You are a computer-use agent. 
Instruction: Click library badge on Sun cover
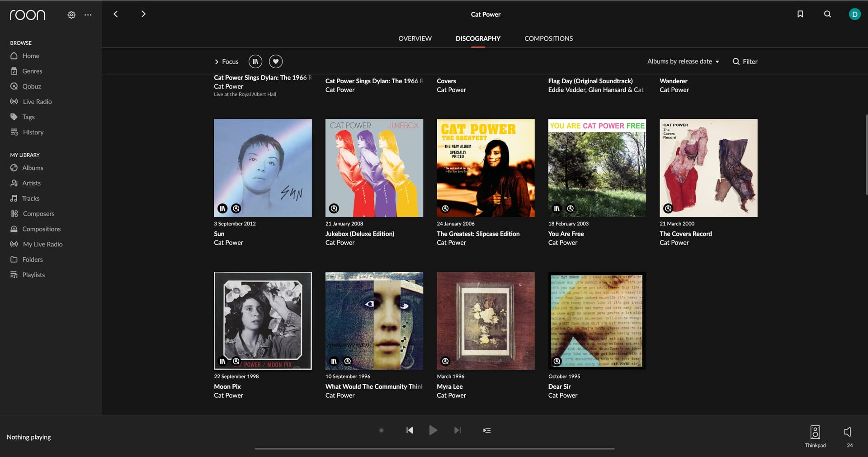222,208
